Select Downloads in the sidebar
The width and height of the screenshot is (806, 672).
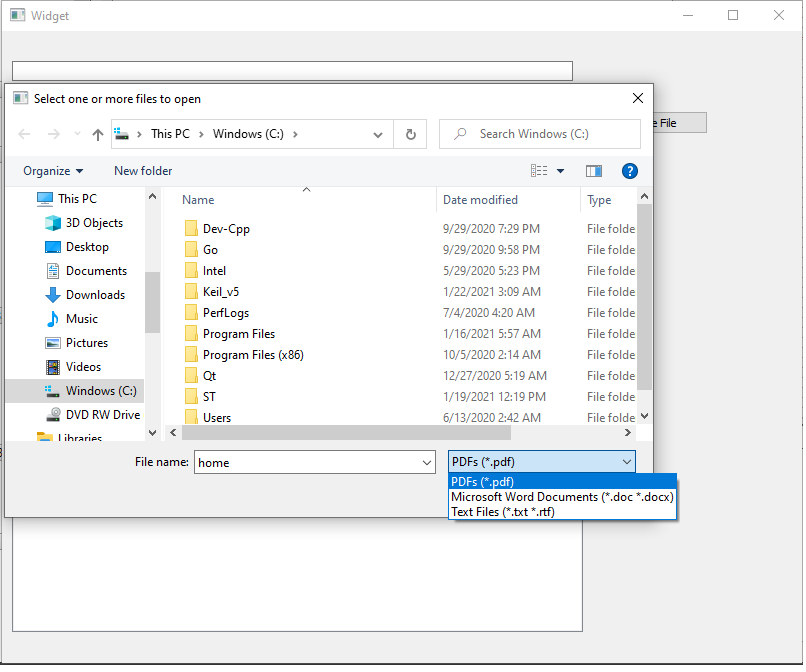click(x=94, y=294)
